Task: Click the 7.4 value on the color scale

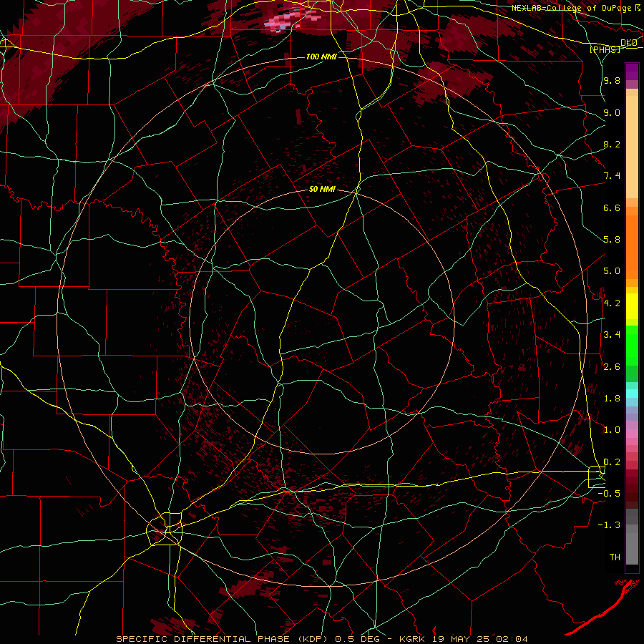Action: tap(612, 176)
